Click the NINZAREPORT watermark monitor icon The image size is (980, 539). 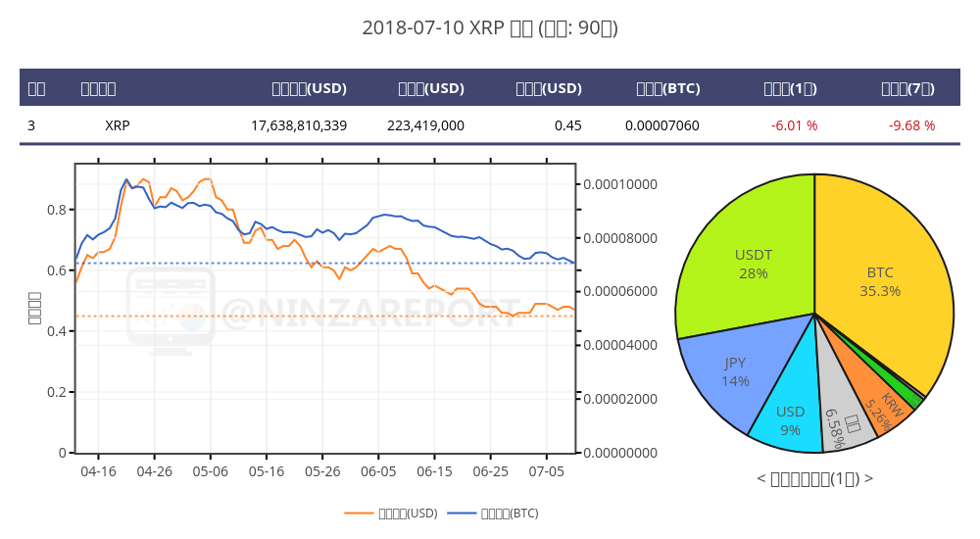coord(171,311)
